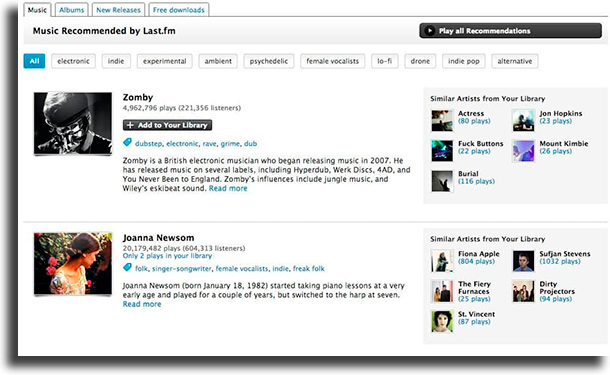Filter recommendations by psychedelic tag
This screenshot has width=610, height=375.
pyautogui.click(x=269, y=61)
